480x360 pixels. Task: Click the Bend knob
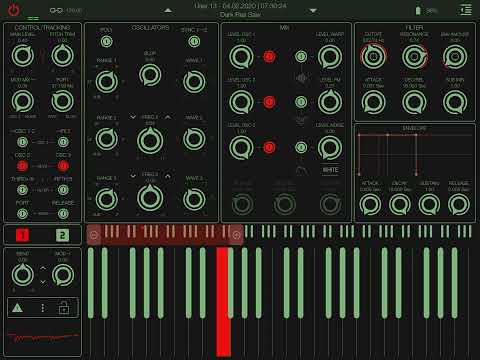click(22, 275)
